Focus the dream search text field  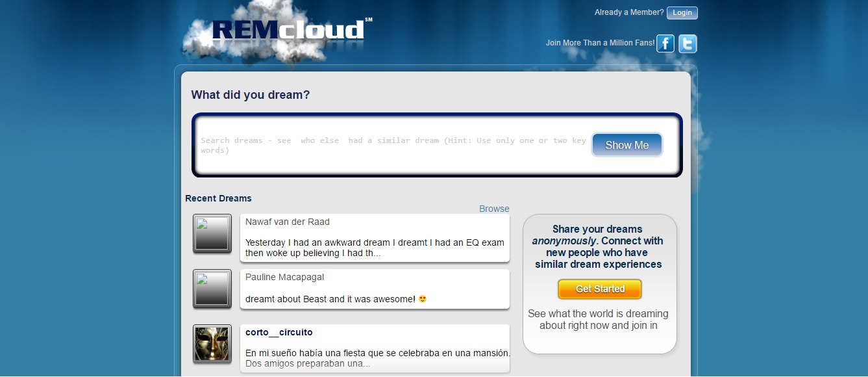[x=393, y=145]
